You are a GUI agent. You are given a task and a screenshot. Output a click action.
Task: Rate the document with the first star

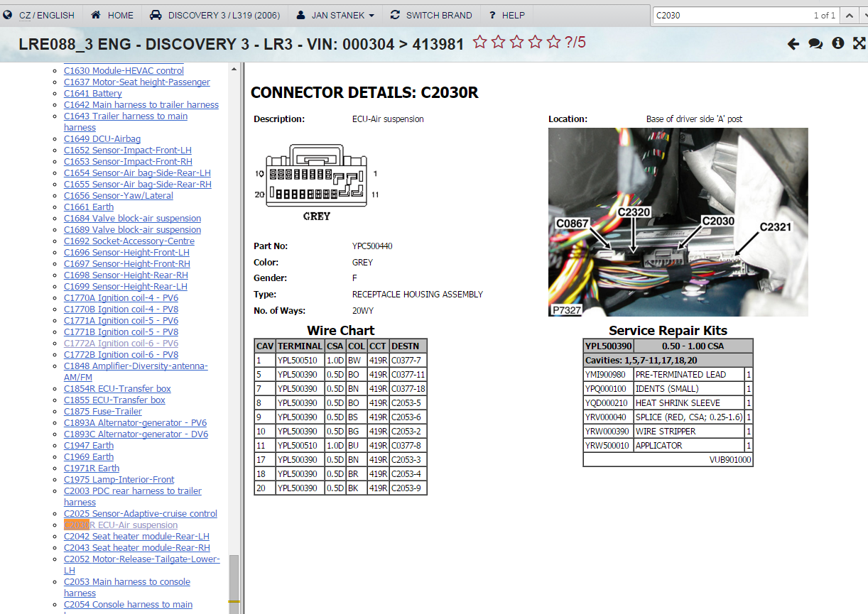pyautogui.click(x=479, y=43)
